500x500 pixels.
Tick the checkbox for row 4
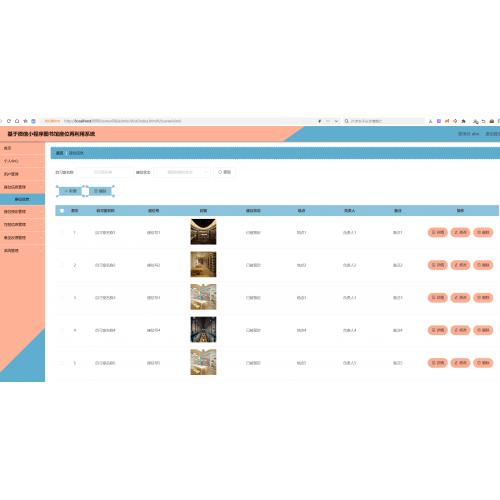[x=62, y=330]
